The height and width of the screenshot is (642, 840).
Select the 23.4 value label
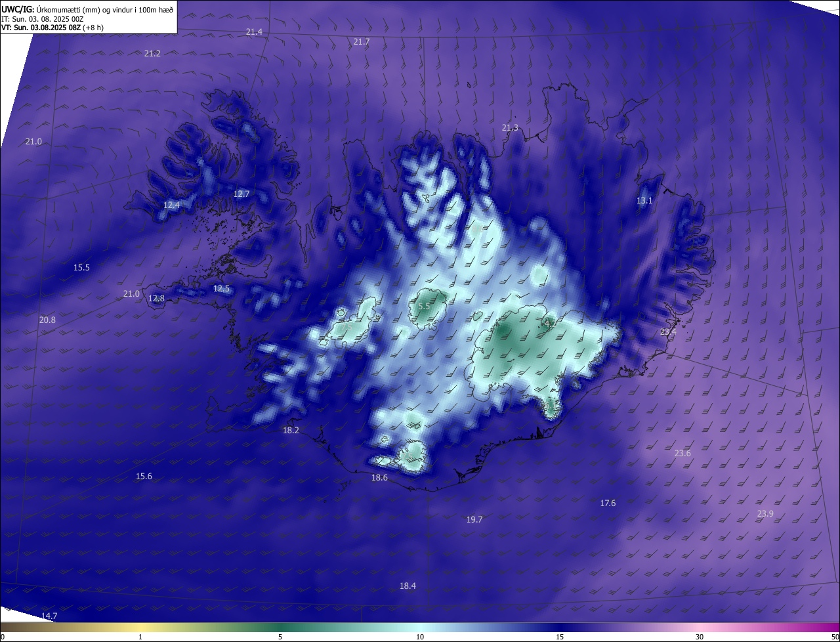(x=668, y=332)
